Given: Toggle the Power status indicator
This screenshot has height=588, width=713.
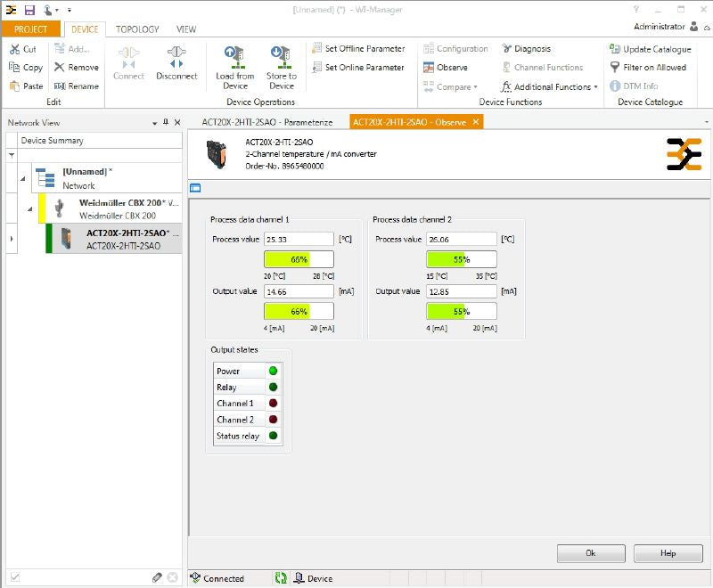Looking at the screenshot, I should click(273, 371).
